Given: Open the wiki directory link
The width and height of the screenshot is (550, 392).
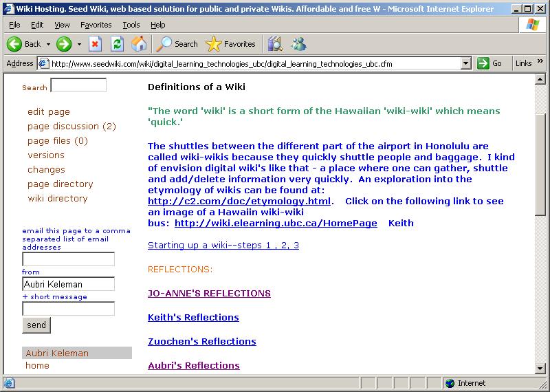Looking at the screenshot, I should pyautogui.click(x=58, y=198).
